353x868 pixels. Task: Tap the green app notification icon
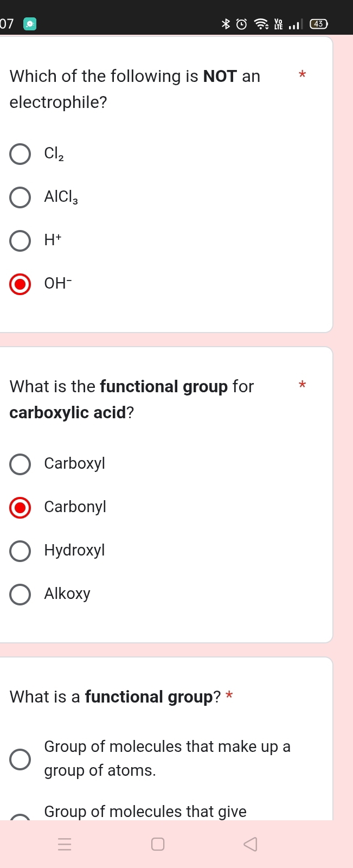[30, 24]
